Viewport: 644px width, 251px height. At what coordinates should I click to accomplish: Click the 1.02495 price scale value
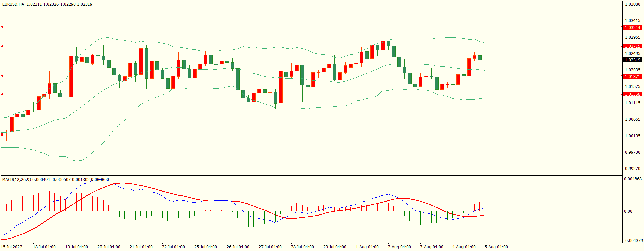633,54
